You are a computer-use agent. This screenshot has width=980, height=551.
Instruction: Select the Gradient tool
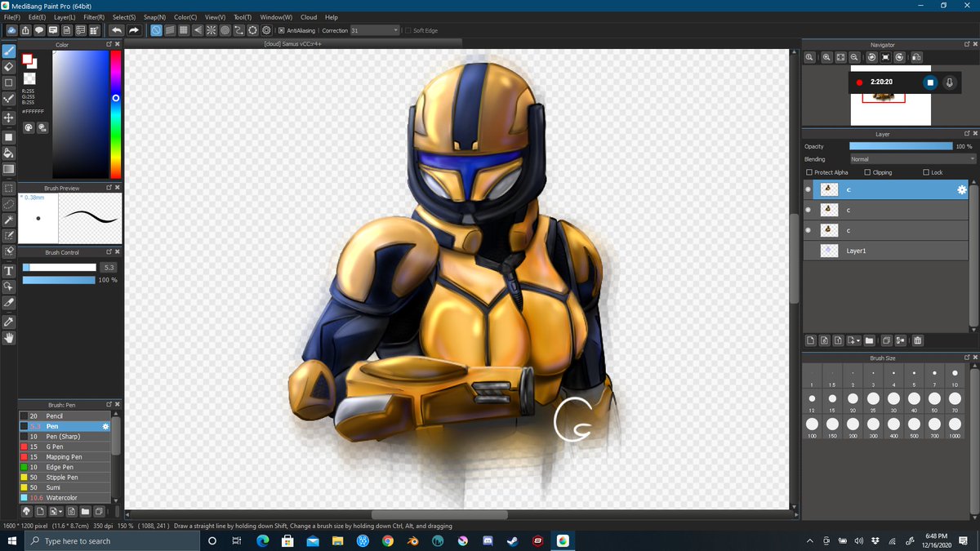pos(9,169)
